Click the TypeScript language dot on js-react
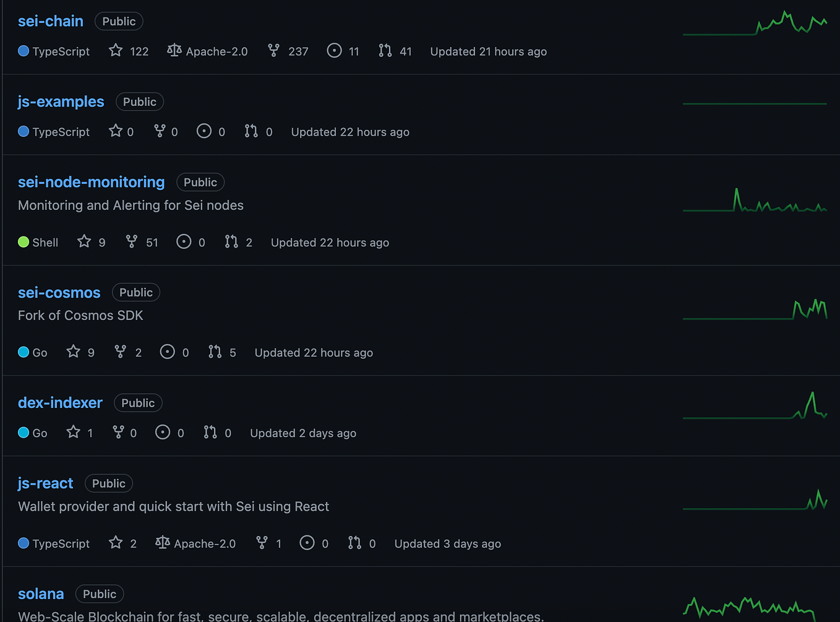Viewport: 840px width, 622px height. 24,543
